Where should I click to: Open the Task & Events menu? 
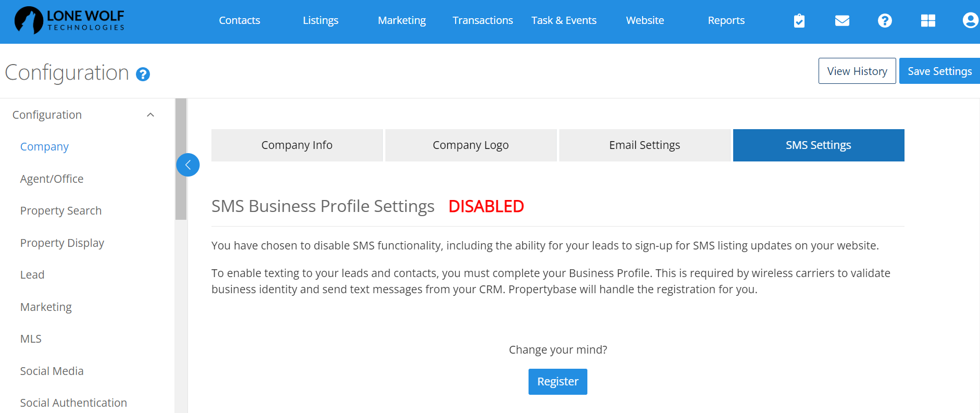(564, 20)
